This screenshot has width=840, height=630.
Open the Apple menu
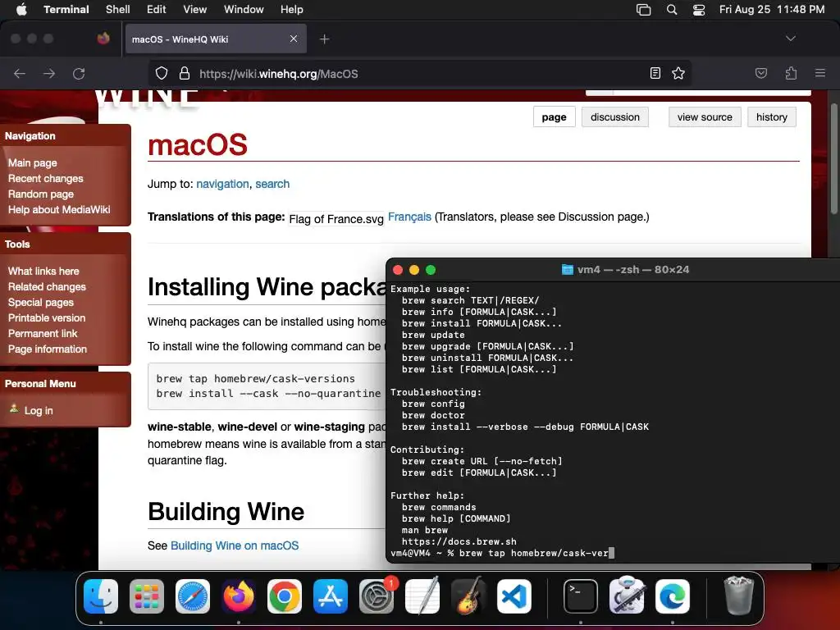pos(21,9)
